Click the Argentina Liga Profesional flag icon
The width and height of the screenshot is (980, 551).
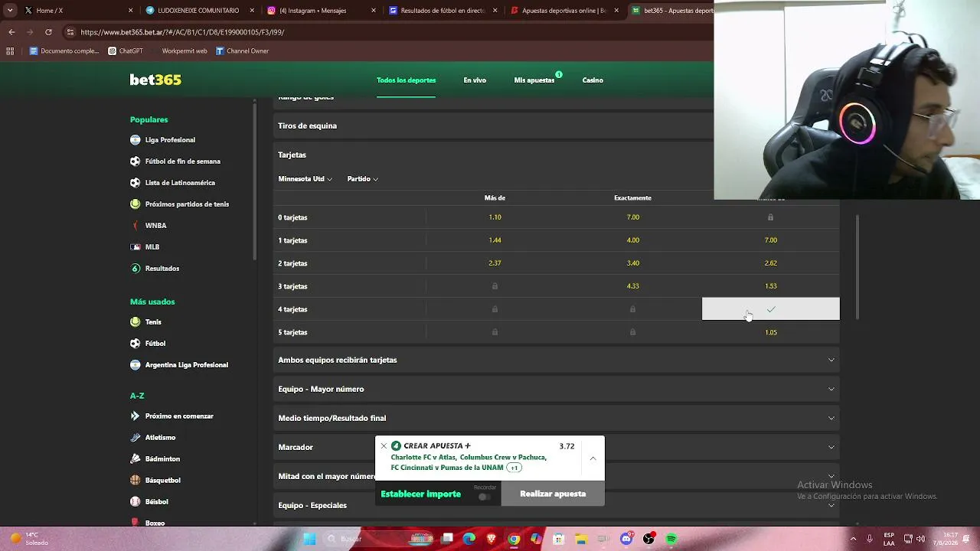136,365
